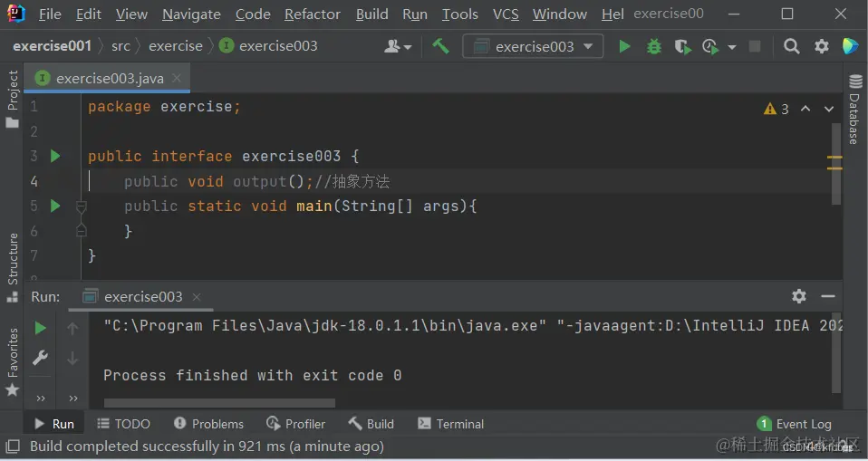Image resolution: width=868 pixels, height=461 pixels.
Task: Open the Run menu
Action: [x=415, y=14]
